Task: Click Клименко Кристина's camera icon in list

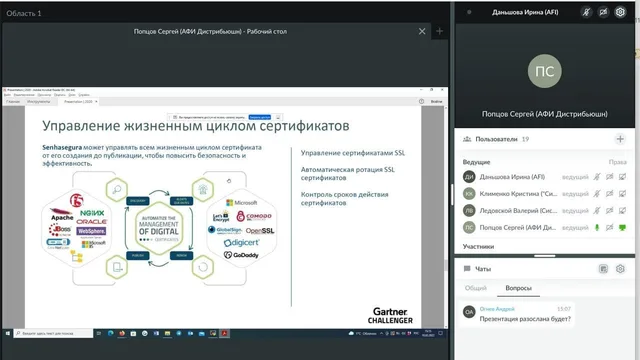Action: click(609, 193)
